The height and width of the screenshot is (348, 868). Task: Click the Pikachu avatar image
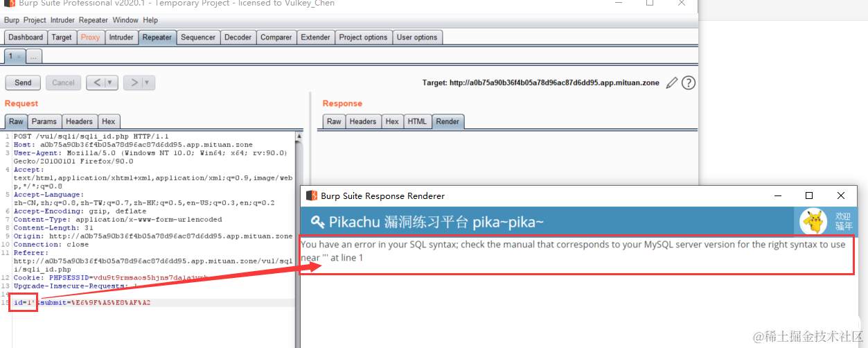(813, 222)
